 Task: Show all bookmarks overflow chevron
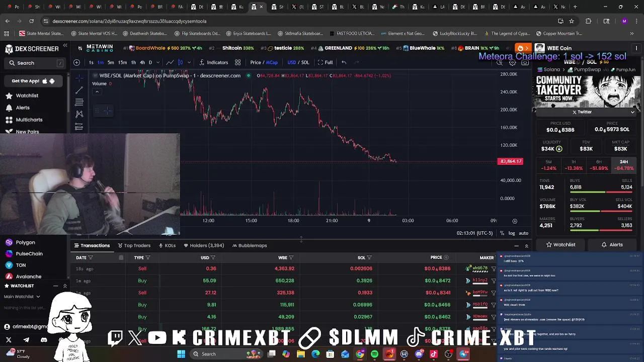pyautogui.click(x=632, y=34)
